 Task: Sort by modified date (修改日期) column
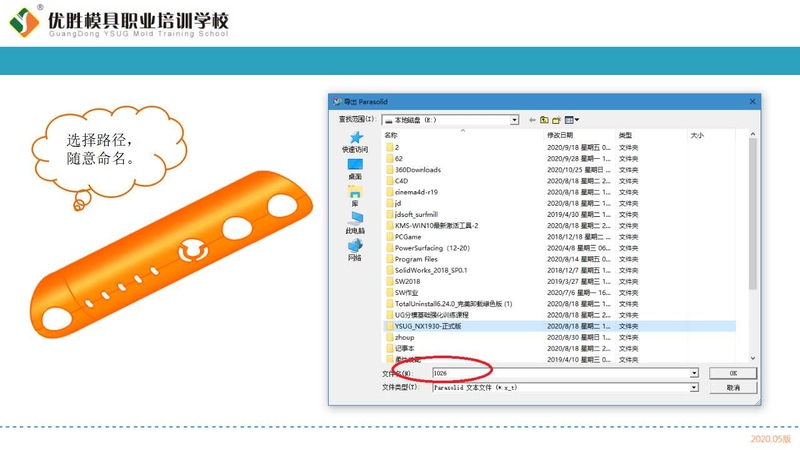tap(578, 135)
